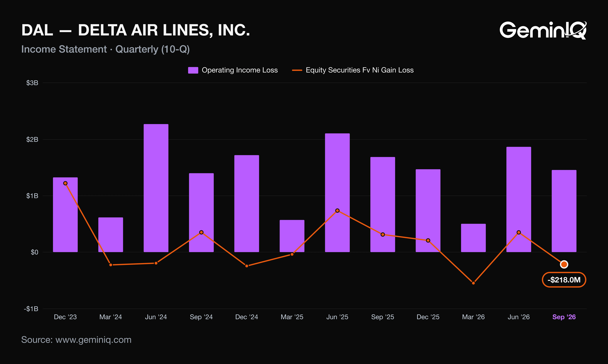Click the Mar '24 orange line data point
Image resolution: width=608 pixels, height=364 pixels.
click(111, 265)
